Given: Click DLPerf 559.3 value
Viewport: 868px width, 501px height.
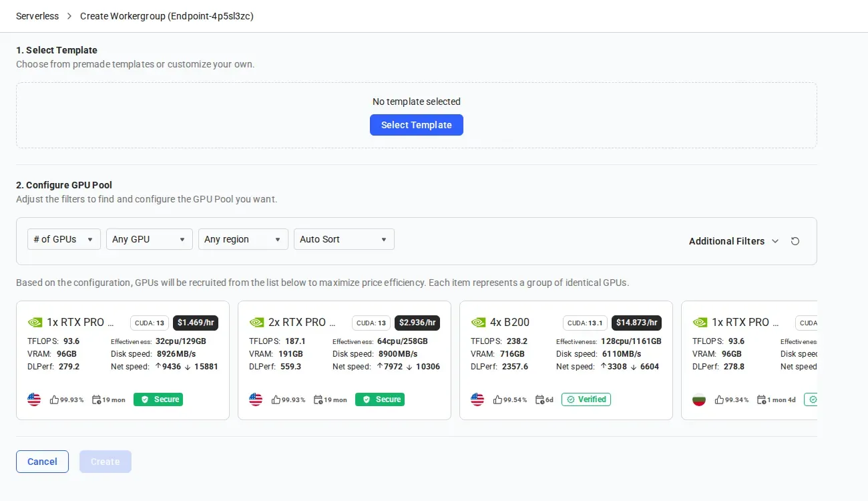Looking at the screenshot, I should click(290, 366).
